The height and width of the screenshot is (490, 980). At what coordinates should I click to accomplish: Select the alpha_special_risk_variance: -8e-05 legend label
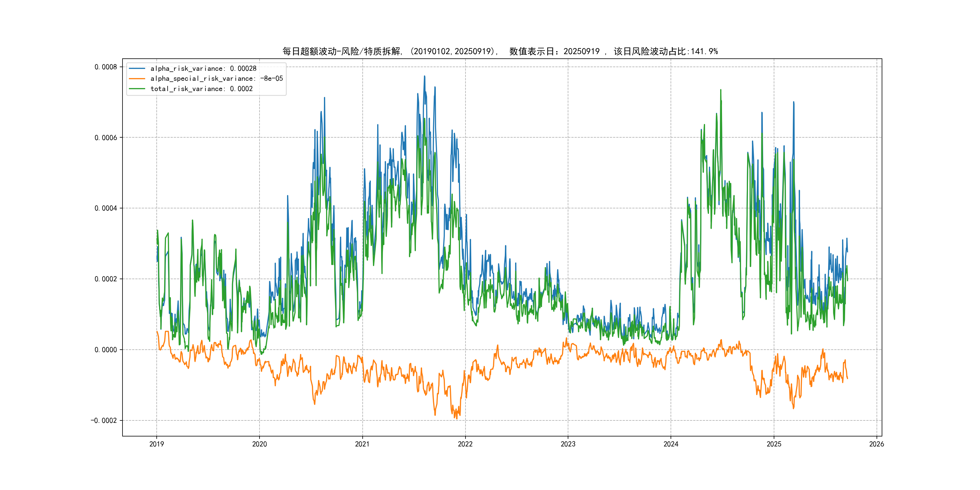217,79
